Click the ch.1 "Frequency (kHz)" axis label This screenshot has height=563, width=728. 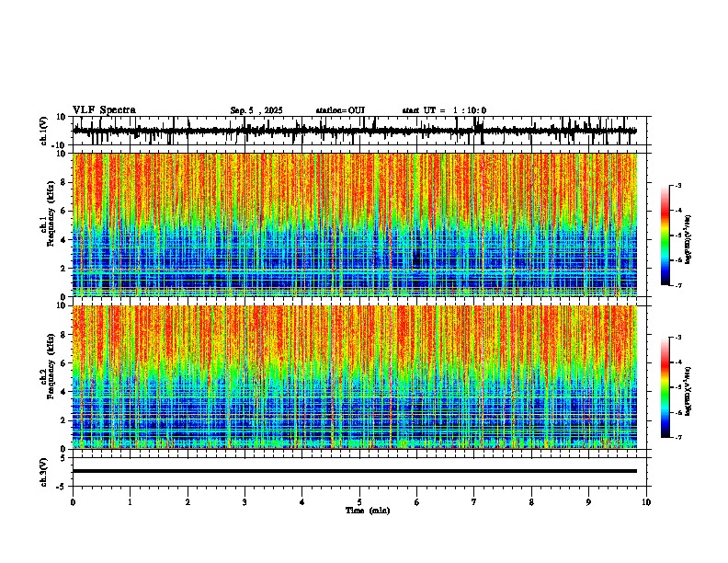[x=51, y=213]
